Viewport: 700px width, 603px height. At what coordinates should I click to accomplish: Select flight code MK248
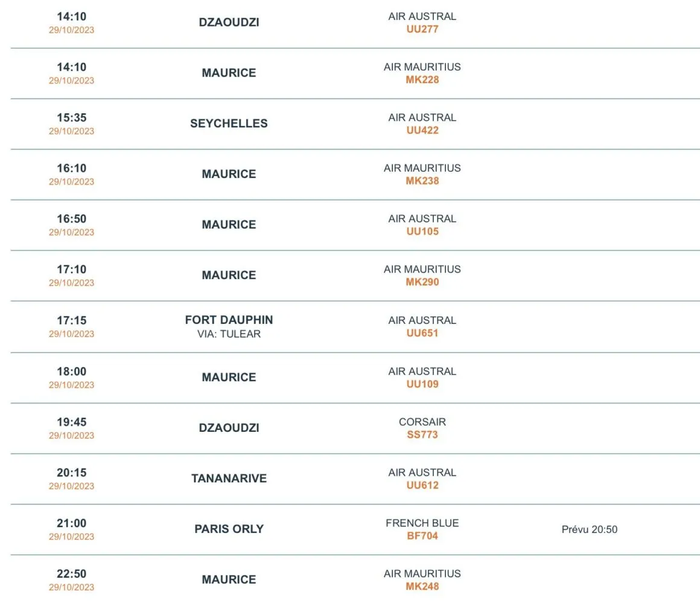click(422, 587)
